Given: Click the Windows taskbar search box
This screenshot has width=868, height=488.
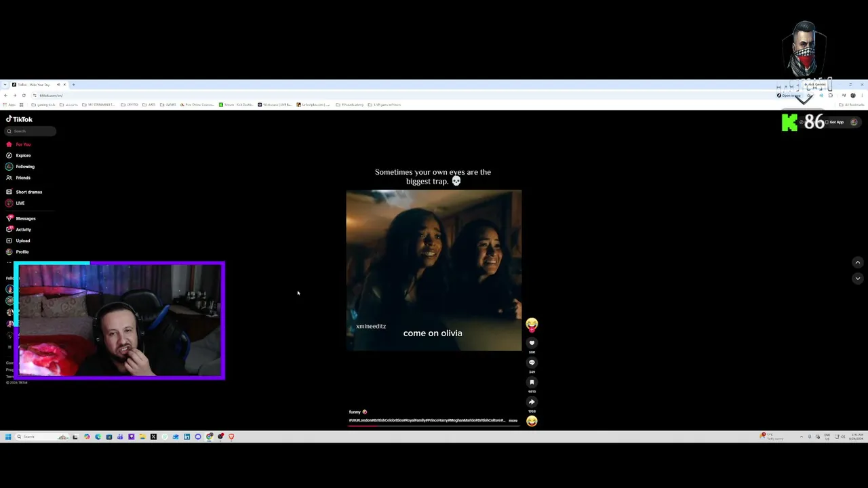Looking at the screenshot, I should (x=41, y=436).
